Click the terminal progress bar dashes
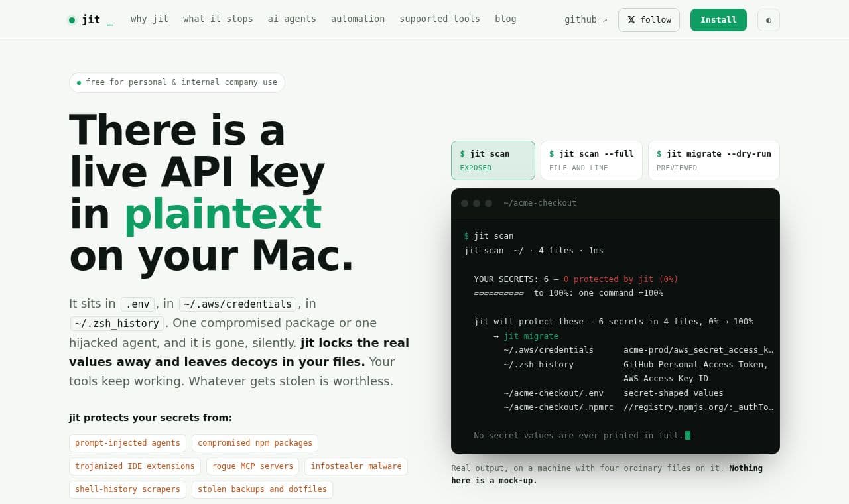The image size is (849, 504). point(499,293)
